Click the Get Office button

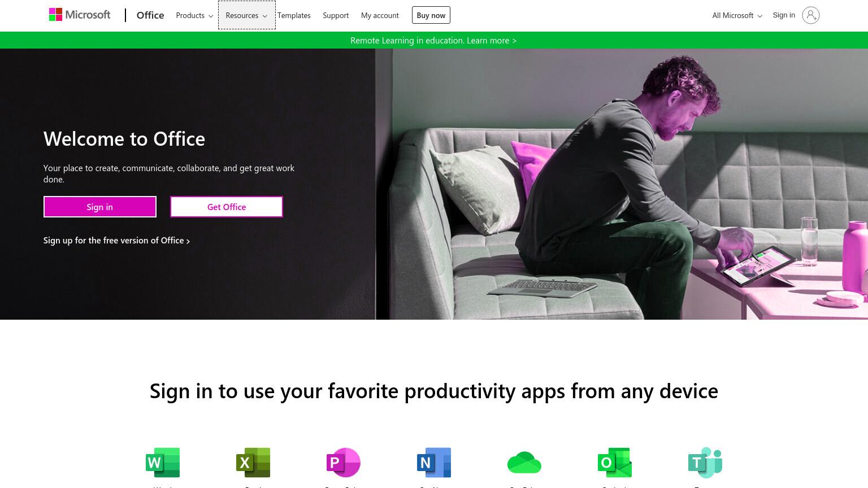pyautogui.click(x=227, y=207)
